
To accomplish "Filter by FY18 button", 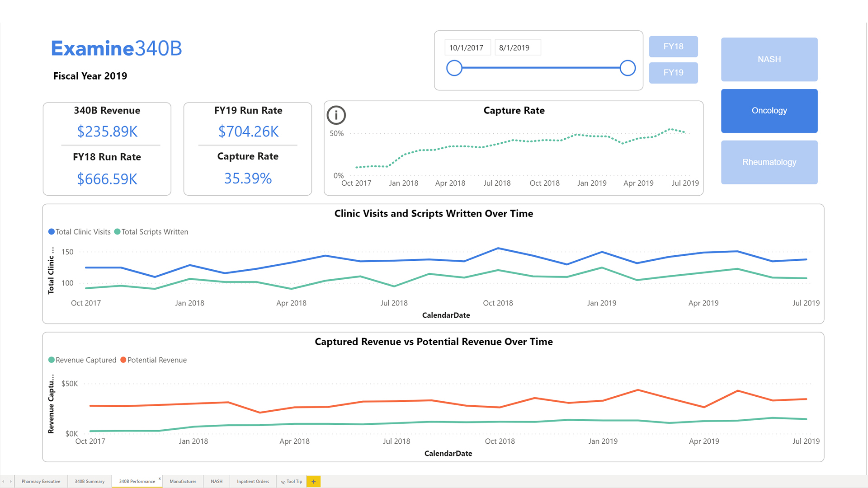I will click(x=673, y=47).
